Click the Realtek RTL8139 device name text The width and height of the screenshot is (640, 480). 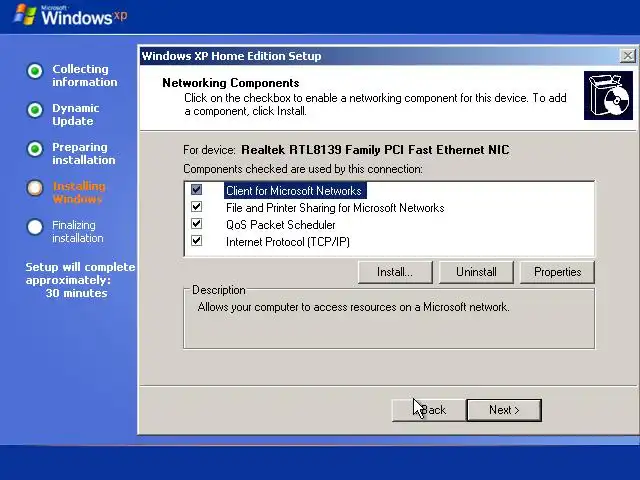pyautogui.click(x=375, y=150)
